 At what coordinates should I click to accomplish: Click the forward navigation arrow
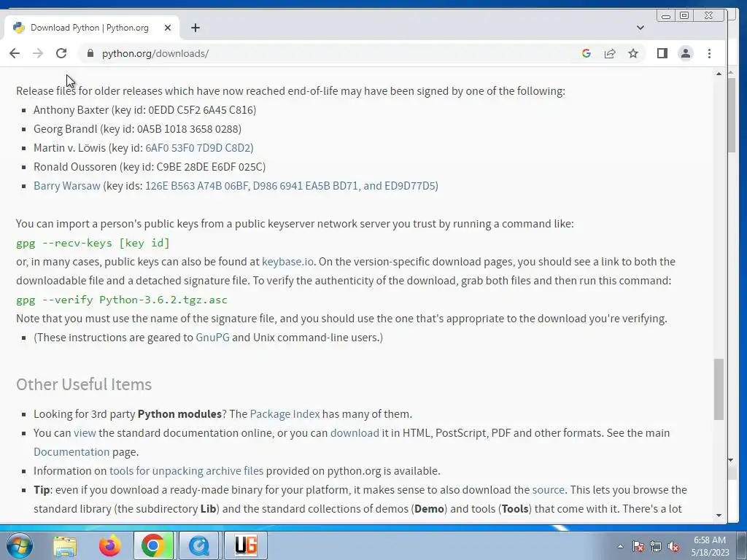tap(38, 53)
